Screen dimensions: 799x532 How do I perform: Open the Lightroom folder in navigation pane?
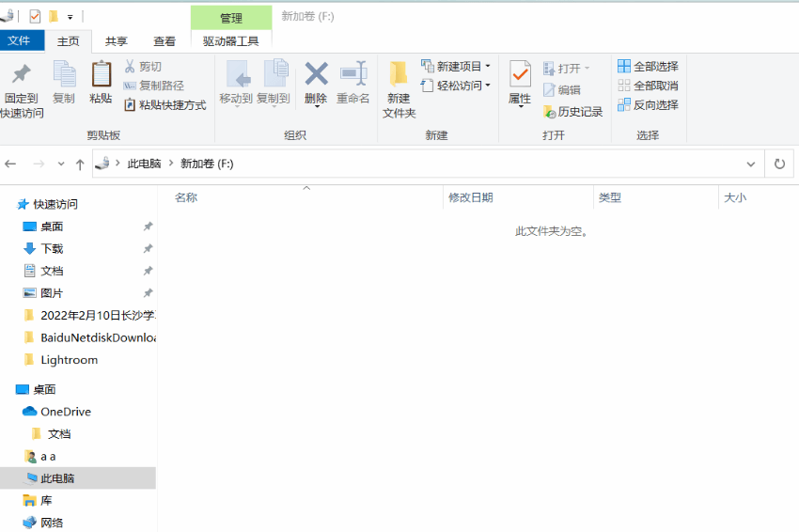coord(61,360)
